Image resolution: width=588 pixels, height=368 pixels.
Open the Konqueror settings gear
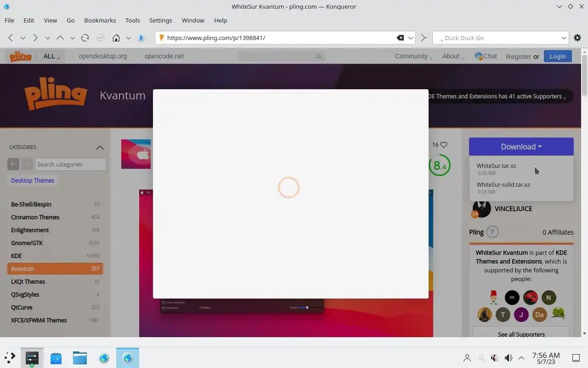click(577, 38)
